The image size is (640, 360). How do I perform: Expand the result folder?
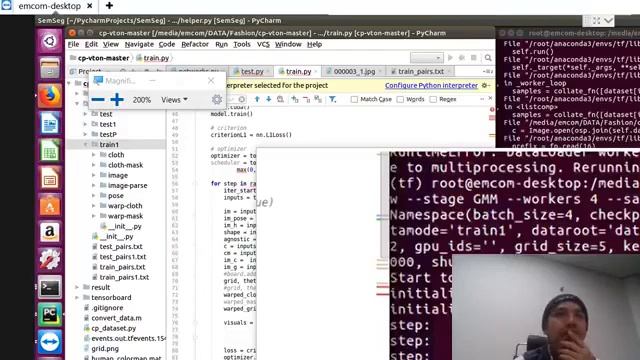[77, 287]
